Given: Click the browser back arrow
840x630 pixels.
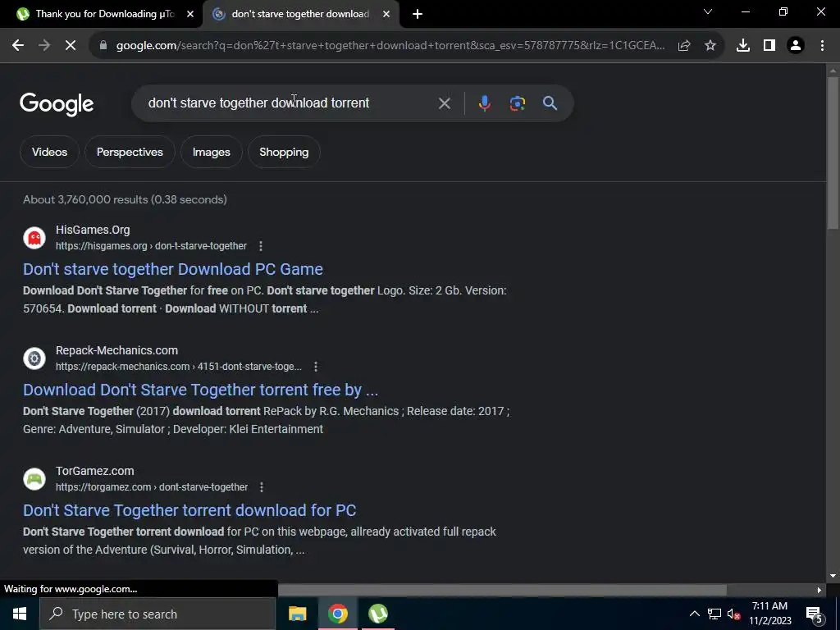Looking at the screenshot, I should click(18, 46).
